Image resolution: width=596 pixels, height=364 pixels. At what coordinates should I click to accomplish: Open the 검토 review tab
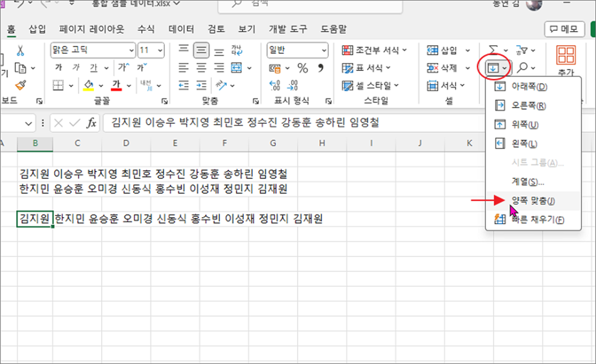pos(216,29)
